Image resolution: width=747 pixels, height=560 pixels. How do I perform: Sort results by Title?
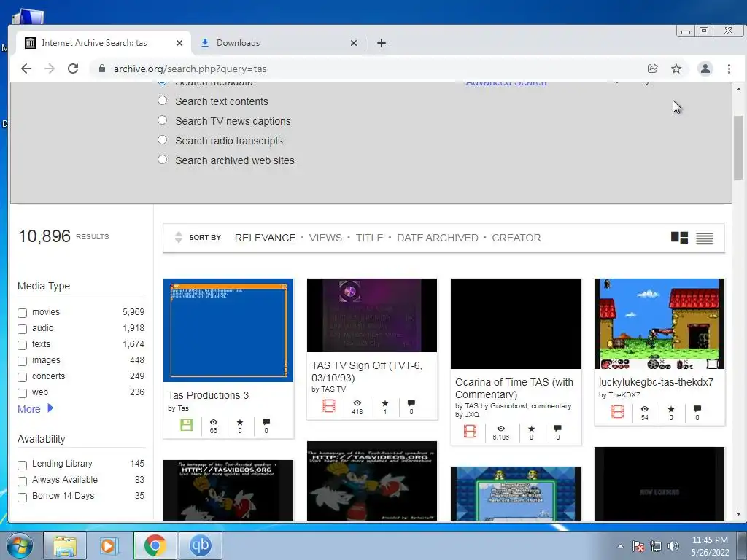(x=369, y=238)
